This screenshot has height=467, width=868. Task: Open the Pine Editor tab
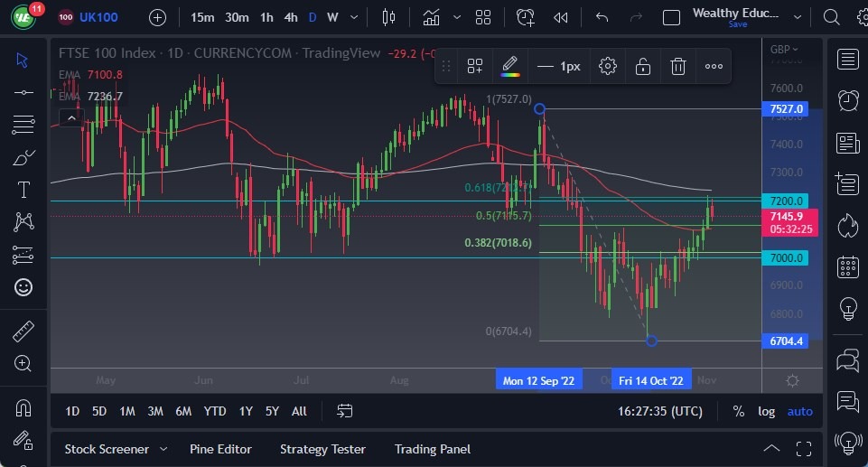tap(220, 449)
